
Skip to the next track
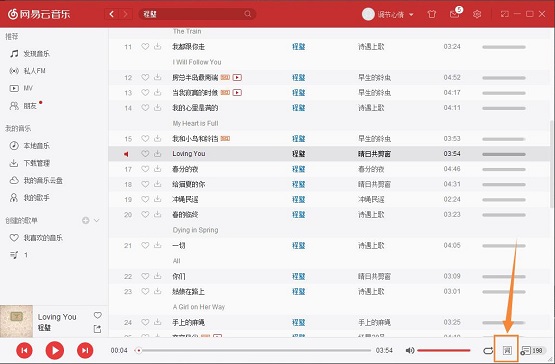tap(85, 351)
